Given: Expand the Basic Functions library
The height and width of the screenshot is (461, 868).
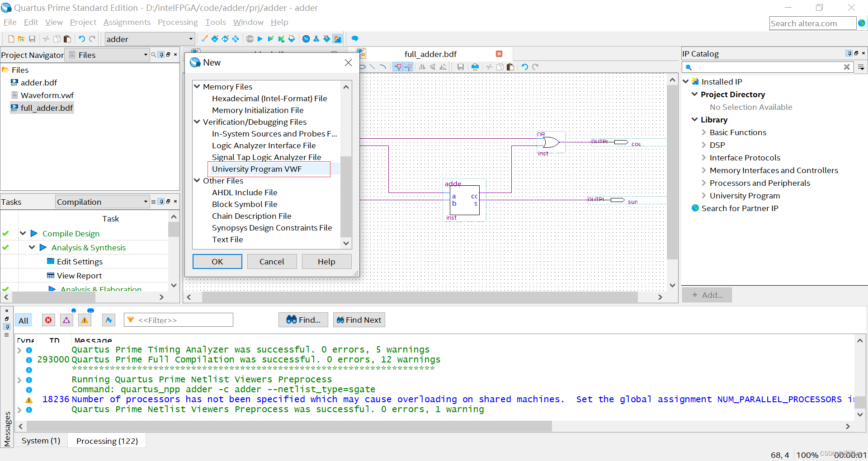Looking at the screenshot, I should tap(704, 132).
